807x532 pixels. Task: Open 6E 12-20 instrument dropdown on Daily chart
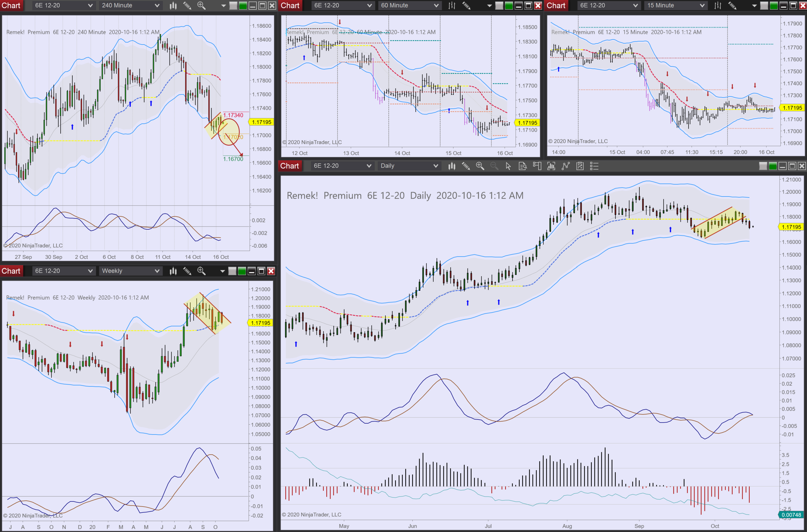pyautogui.click(x=342, y=166)
